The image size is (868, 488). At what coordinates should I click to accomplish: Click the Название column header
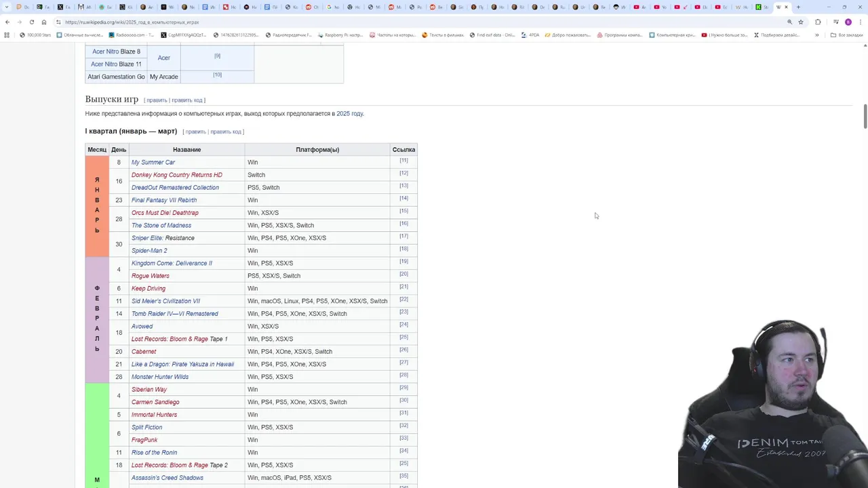[186, 150]
